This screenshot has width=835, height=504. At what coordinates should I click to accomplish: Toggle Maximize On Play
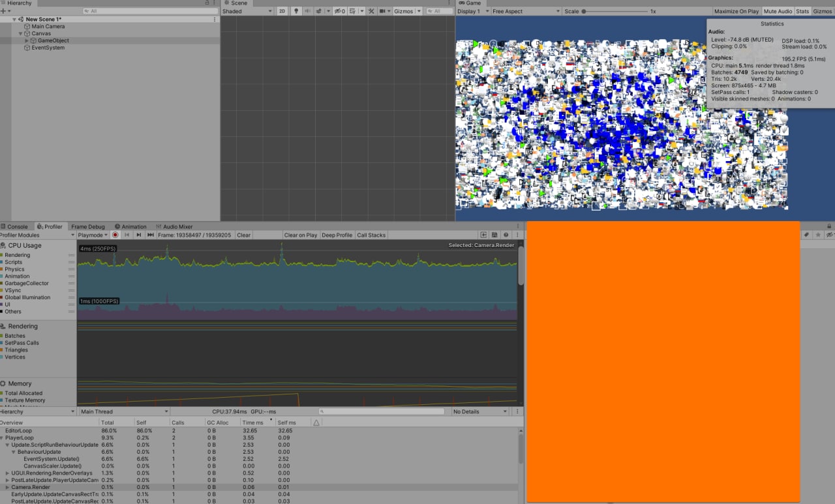736,11
